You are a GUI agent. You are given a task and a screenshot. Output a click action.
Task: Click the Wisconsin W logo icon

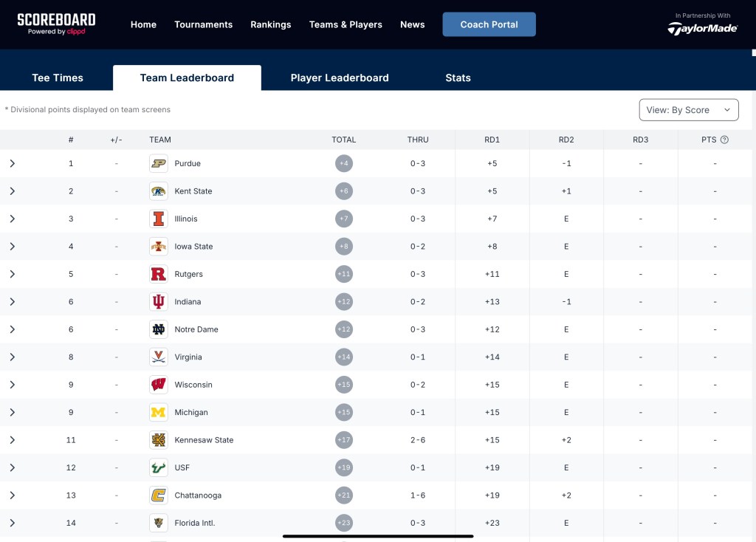click(158, 385)
